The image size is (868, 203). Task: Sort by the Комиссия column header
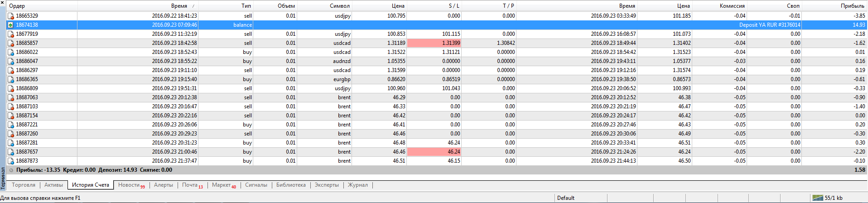click(x=719, y=6)
